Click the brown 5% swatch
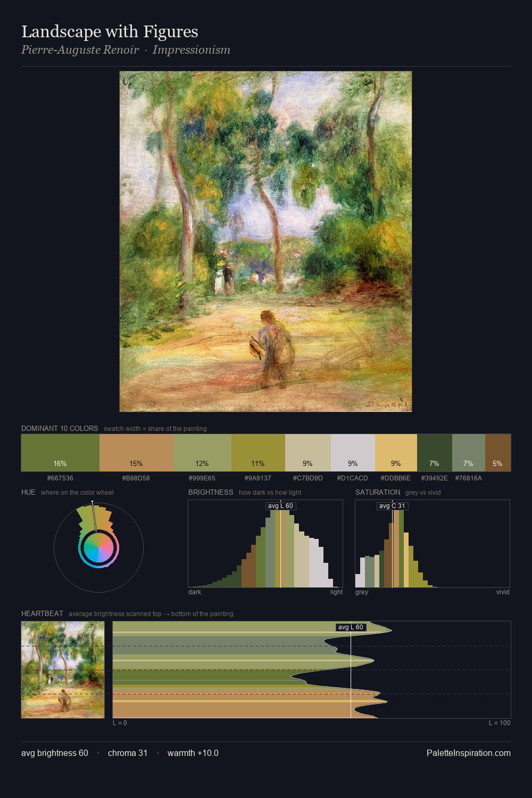Screen dimensions: 532x798 coord(498,453)
